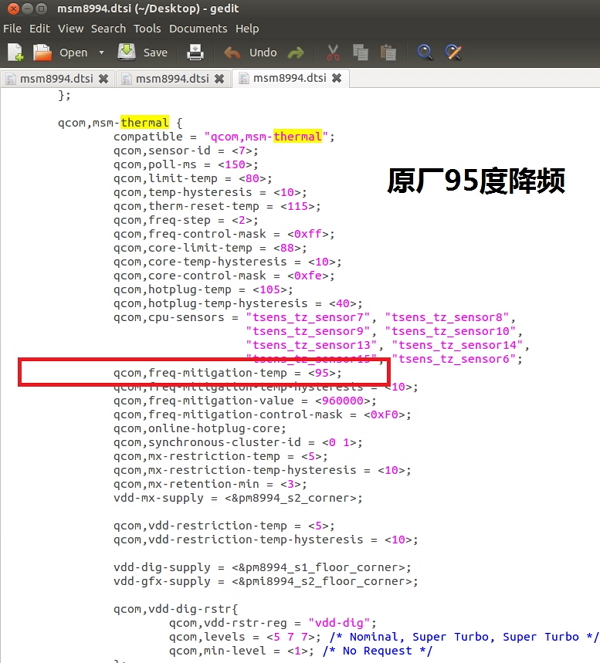Image resolution: width=600 pixels, height=663 pixels.
Task: Click the Find magnifier icon
Action: tap(425, 52)
